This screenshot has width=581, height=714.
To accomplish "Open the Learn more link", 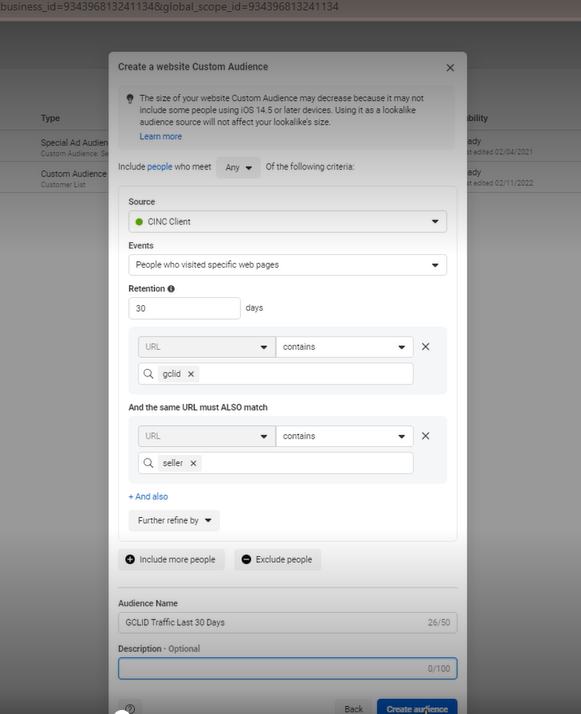I will pyautogui.click(x=160, y=136).
